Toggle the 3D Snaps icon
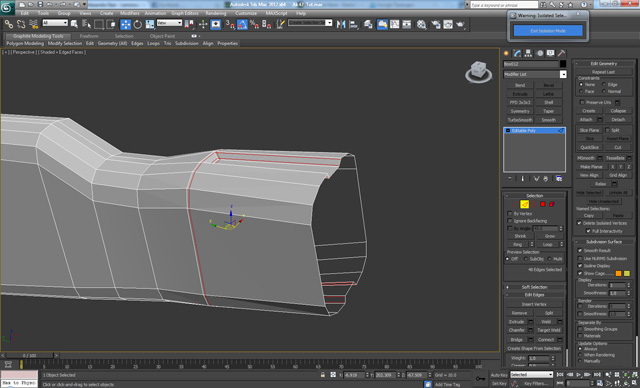The height and width of the screenshot is (388, 640). tap(230, 24)
